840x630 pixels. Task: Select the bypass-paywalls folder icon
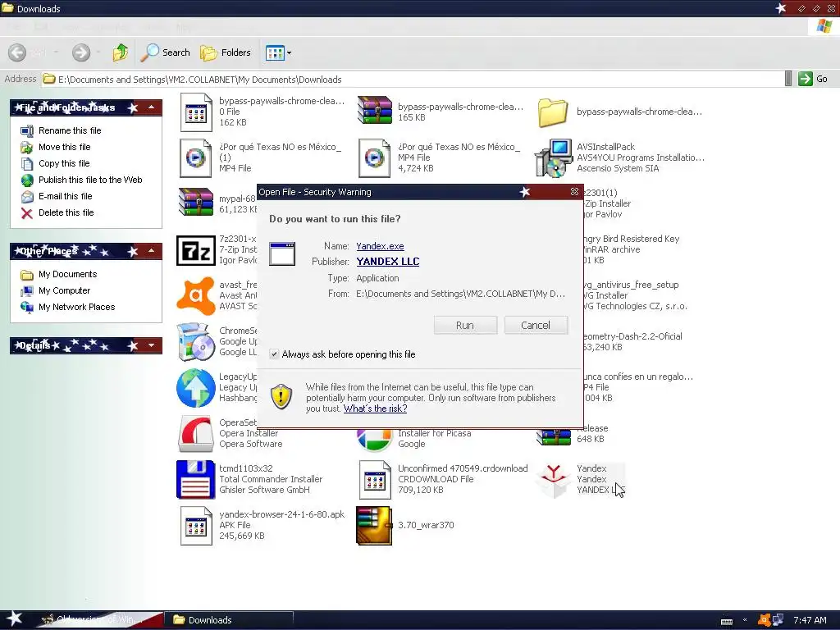click(553, 112)
